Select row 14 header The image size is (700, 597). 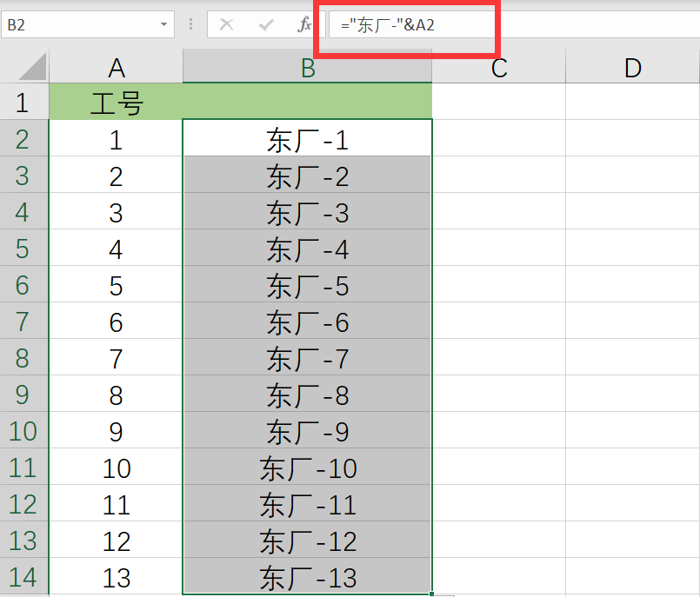pos(24,577)
